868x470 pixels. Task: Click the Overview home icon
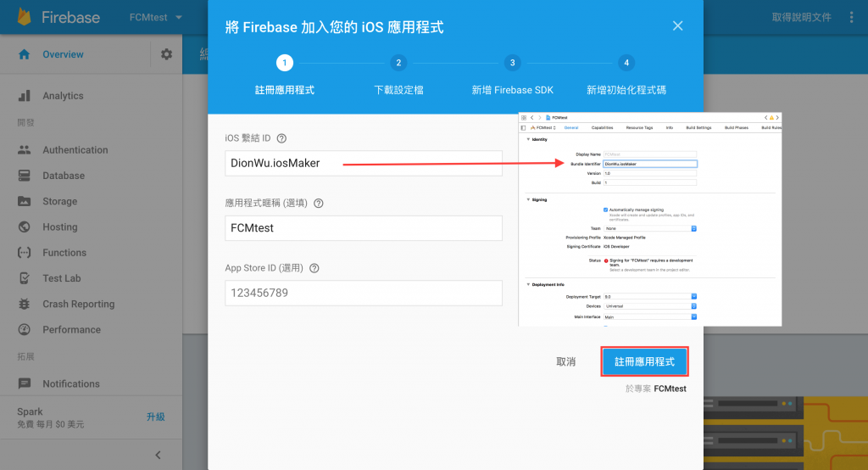24,54
